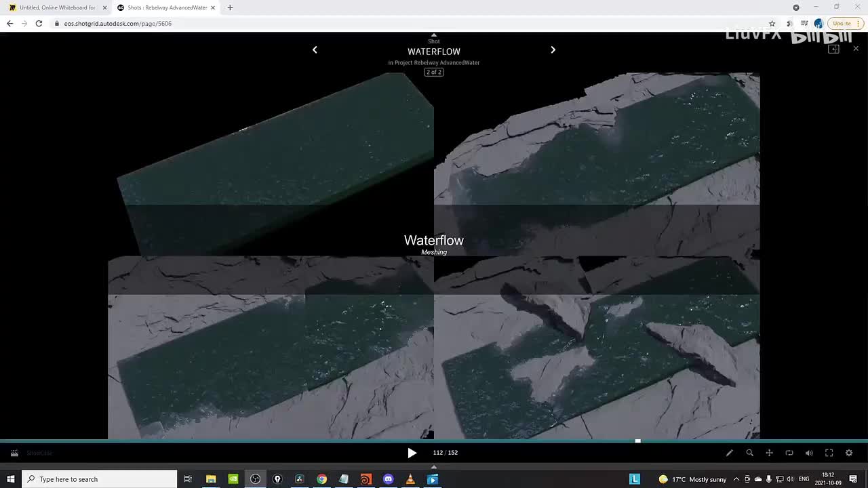Image resolution: width=868 pixels, height=488 pixels.
Task: Open the weather widget '17°C Mostly sunny'
Action: [x=692, y=479]
